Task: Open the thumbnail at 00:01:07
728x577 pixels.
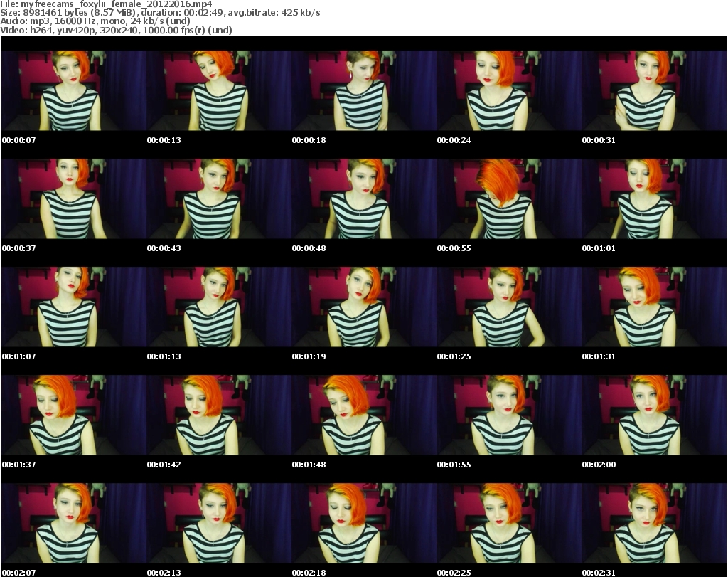Action: click(74, 307)
